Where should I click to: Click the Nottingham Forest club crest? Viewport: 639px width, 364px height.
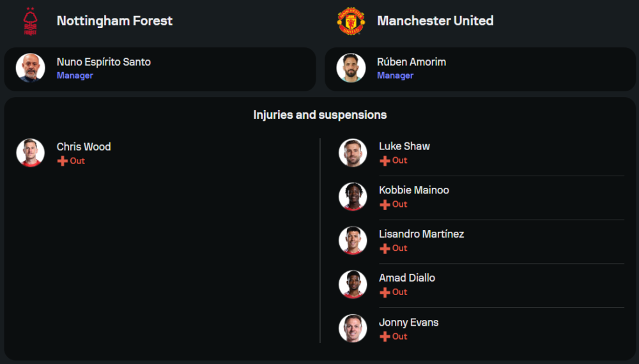pyautogui.click(x=30, y=21)
